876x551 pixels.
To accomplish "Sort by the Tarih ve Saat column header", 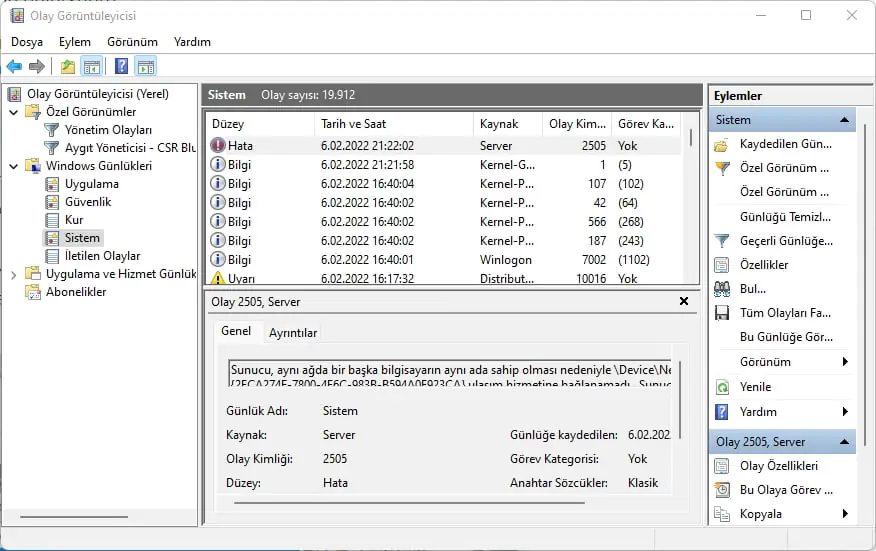I will pos(394,124).
